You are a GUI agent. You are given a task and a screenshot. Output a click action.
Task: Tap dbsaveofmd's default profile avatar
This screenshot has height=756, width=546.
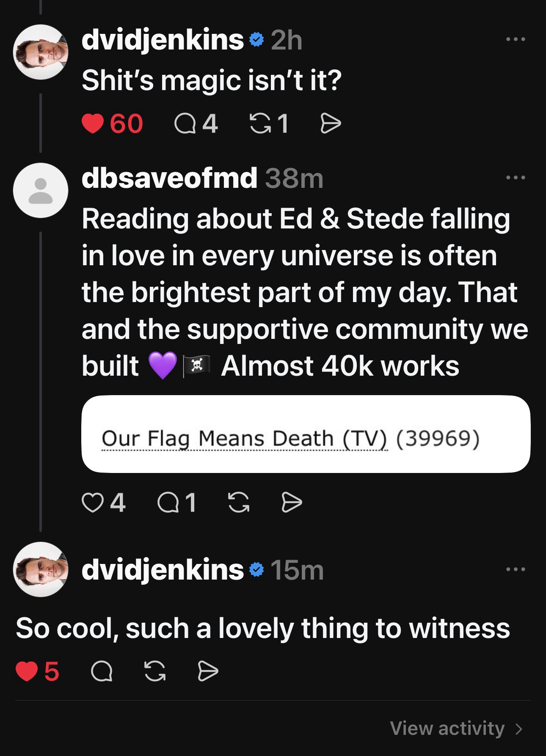pos(41,190)
